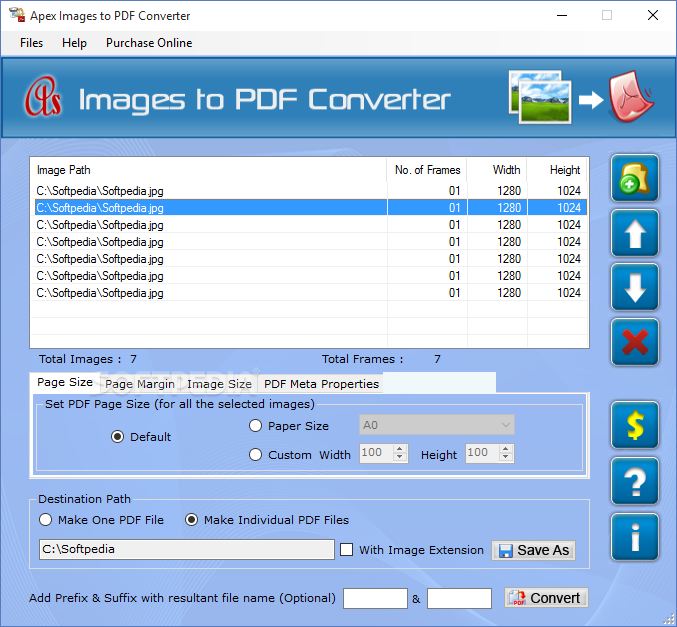Viewport: 677px width, 627px height.
Task: Click the prefix input field
Action: pos(375,598)
